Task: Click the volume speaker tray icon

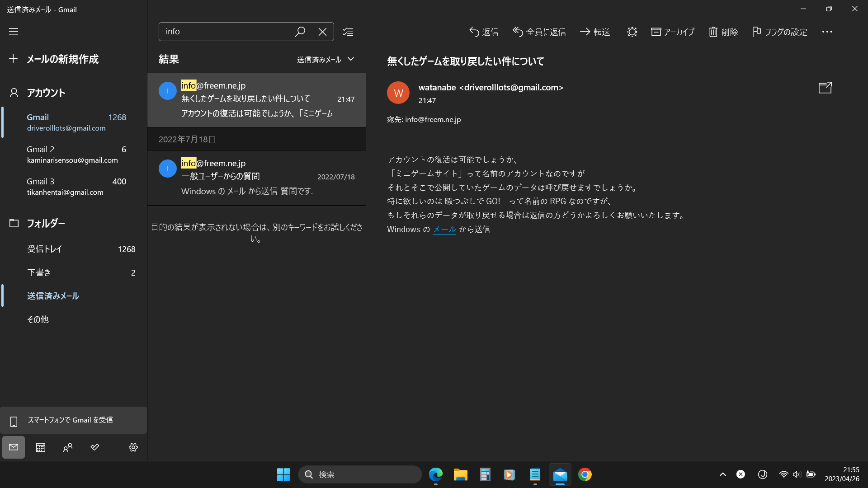Action: 797,474
